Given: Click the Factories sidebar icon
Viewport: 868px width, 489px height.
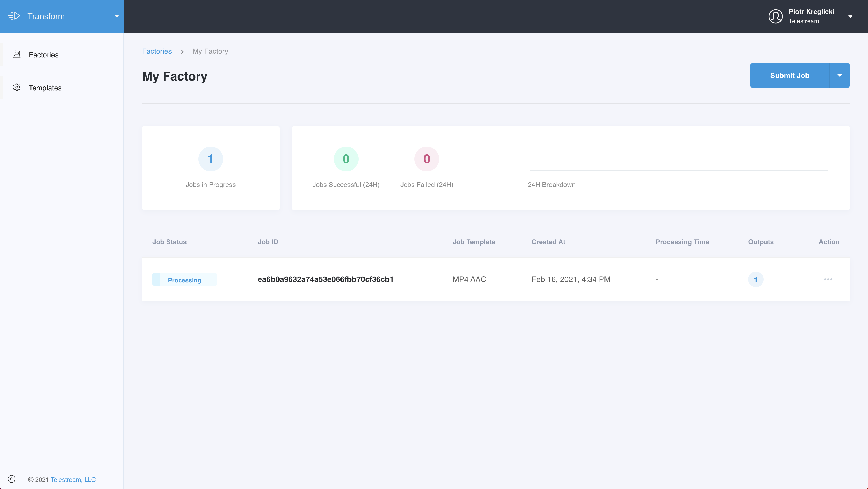Looking at the screenshot, I should coord(17,54).
